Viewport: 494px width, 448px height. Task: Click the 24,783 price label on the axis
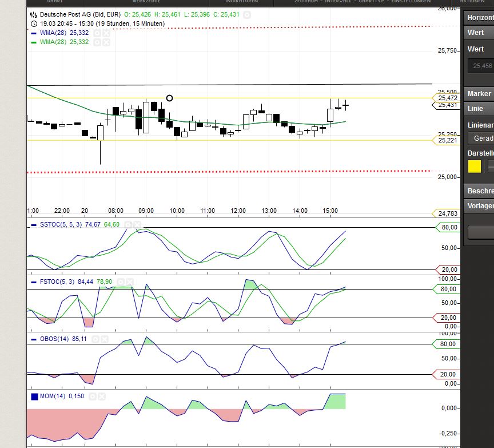pyautogui.click(x=447, y=213)
